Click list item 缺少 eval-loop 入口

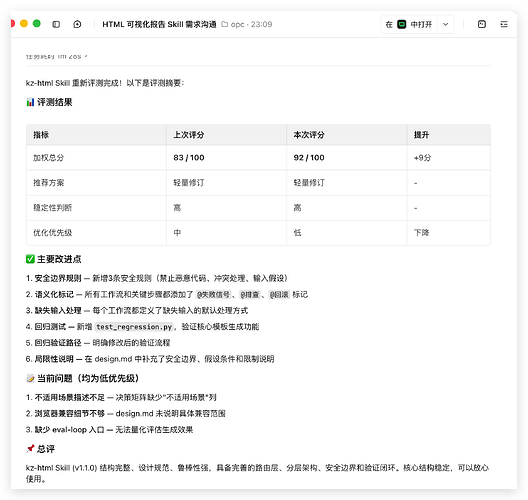click(109, 430)
